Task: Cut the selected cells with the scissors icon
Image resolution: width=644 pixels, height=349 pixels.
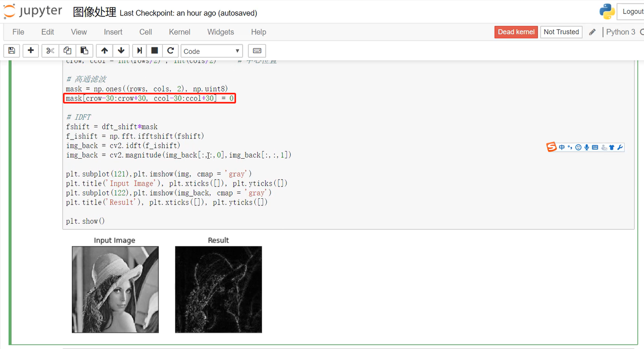Action: point(50,51)
